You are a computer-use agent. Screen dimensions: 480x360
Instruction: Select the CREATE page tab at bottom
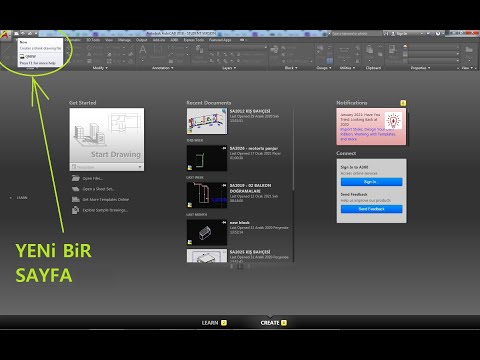pyautogui.click(x=273, y=323)
